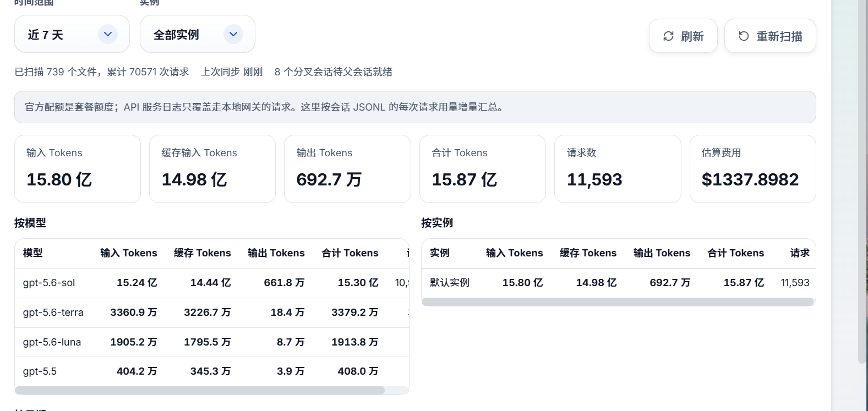Click the 1905.2 万 cell for gpt-5.6-luna

click(134, 342)
